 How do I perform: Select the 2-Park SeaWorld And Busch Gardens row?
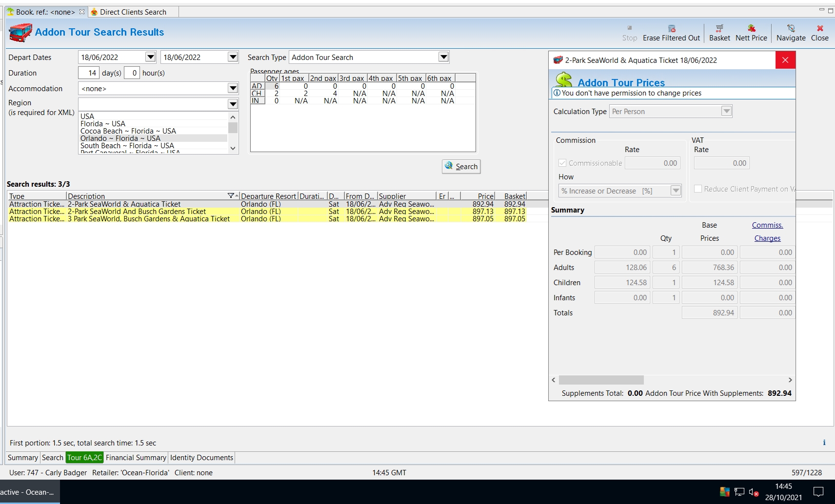[137, 212]
